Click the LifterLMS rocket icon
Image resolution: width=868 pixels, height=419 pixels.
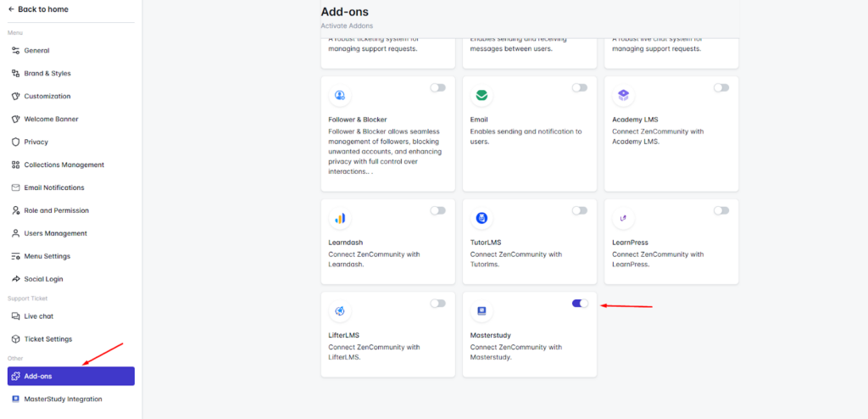(340, 311)
